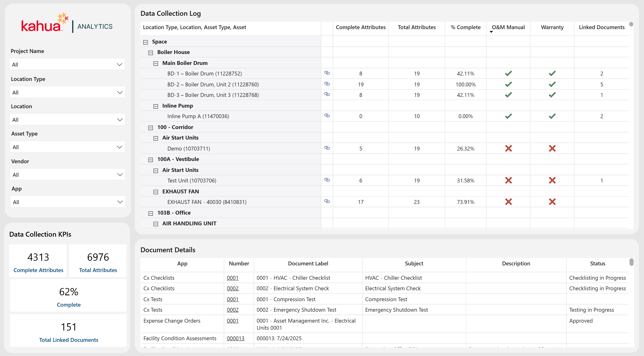The image size is (644, 356).
Task: Collapse the Inline Pump asset type group
Action: [x=156, y=107]
